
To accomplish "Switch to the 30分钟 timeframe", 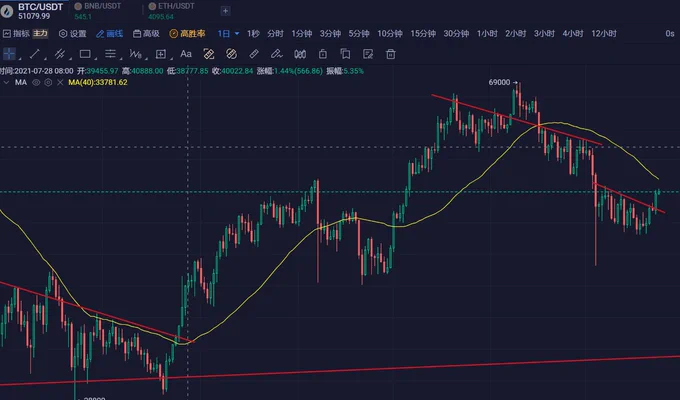I will click(456, 33).
